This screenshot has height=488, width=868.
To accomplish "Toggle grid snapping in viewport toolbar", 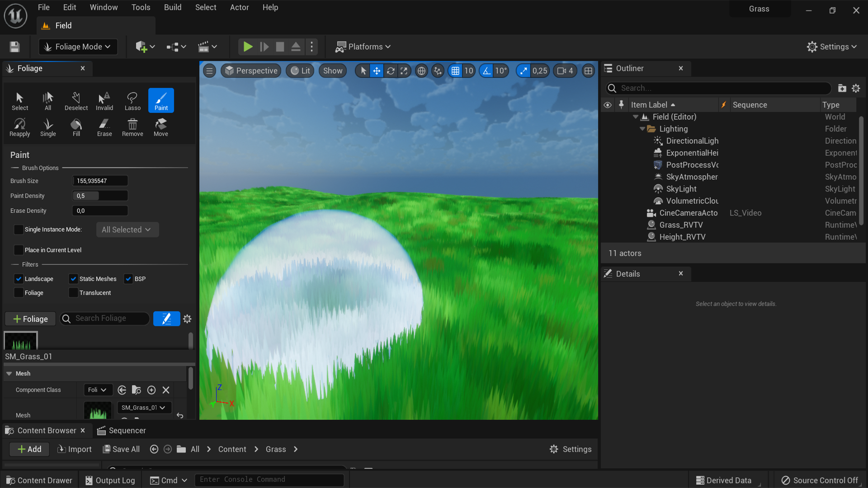I will pyautogui.click(x=455, y=71).
